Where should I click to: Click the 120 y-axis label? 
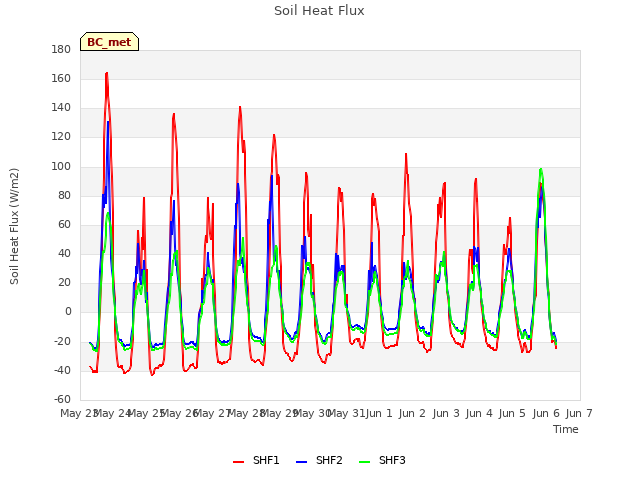[x=61, y=137]
